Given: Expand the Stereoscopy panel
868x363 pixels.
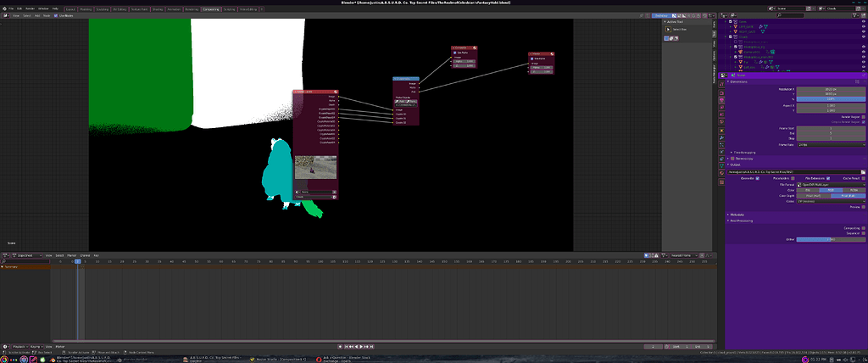Looking at the screenshot, I should click(728, 159).
